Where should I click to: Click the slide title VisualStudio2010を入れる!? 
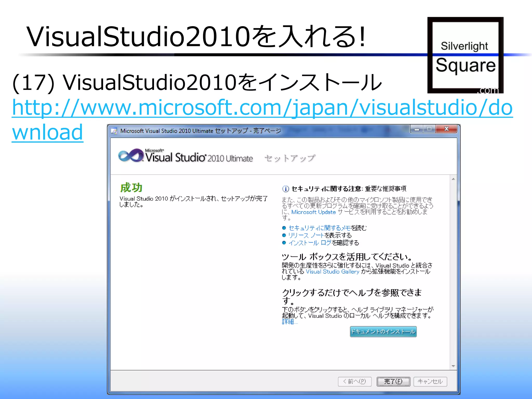(x=196, y=36)
